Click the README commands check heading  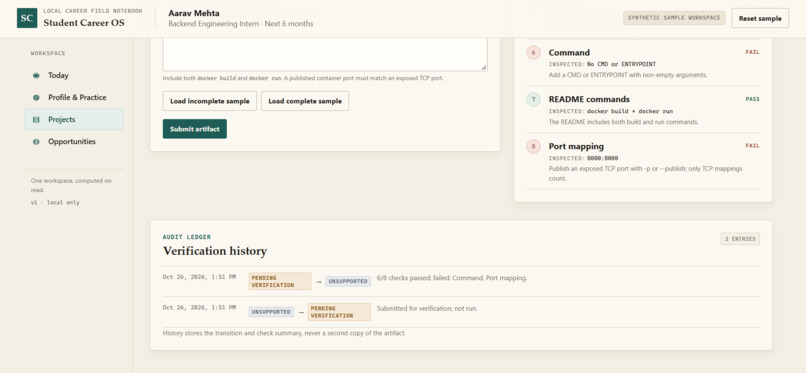pos(589,99)
